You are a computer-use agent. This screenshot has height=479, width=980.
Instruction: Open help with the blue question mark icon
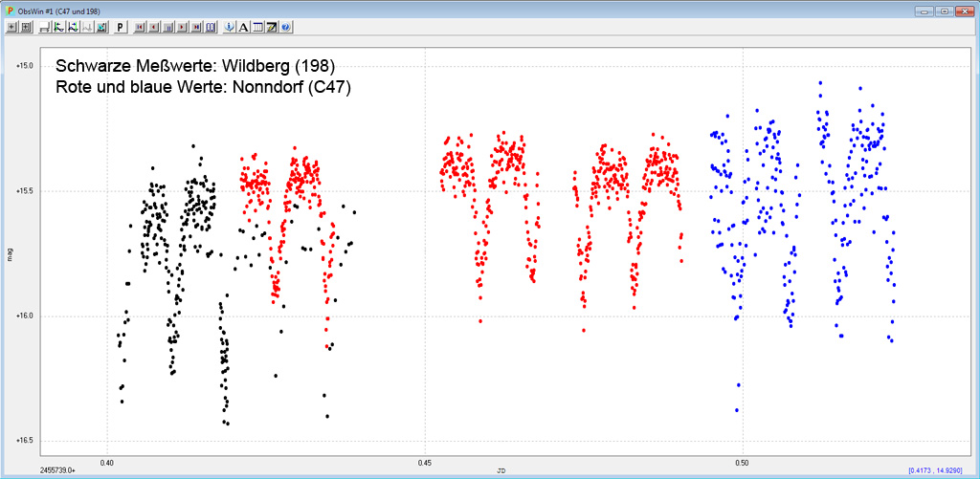point(285,27)
